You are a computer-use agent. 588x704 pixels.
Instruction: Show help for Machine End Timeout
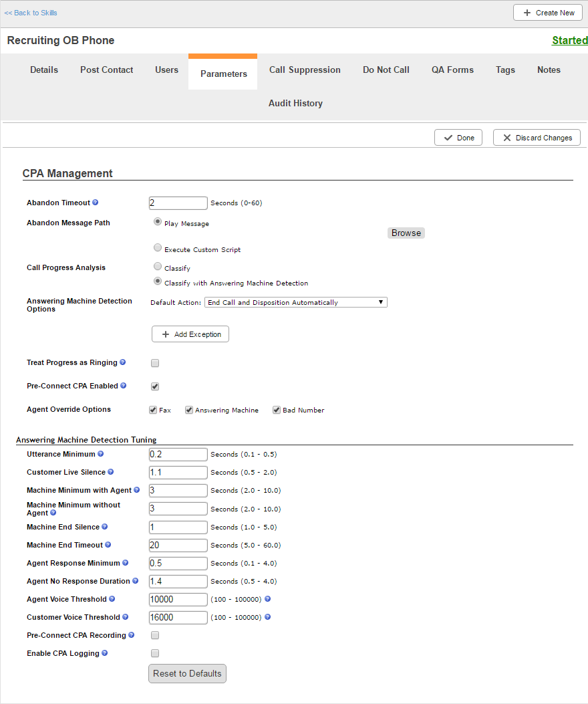(108, 545)
